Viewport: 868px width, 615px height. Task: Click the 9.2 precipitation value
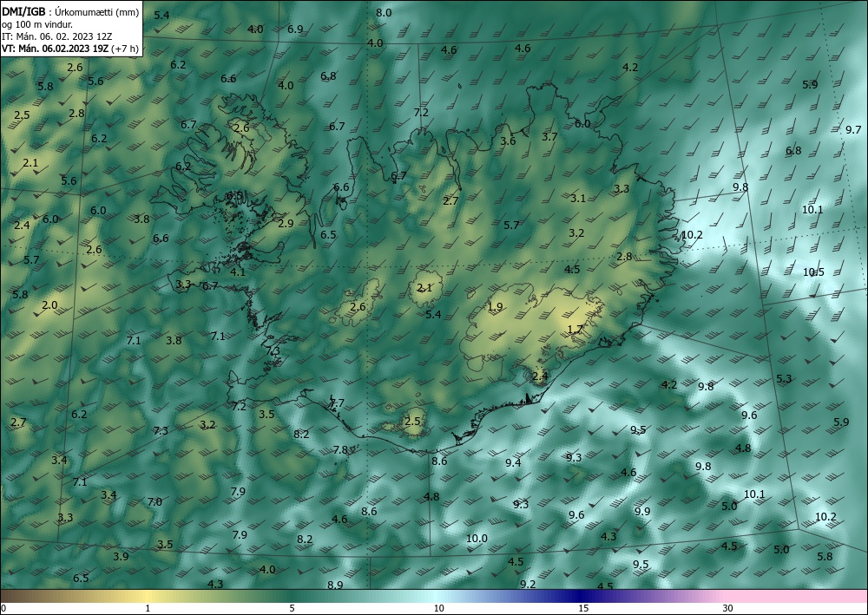pyautogui.click(x=528, y=584)
